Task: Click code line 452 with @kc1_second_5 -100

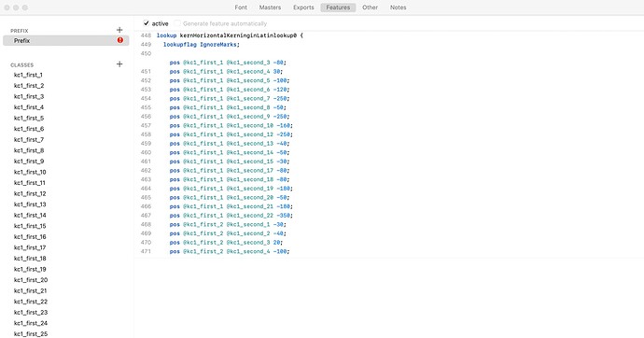Action: point(230,80)
